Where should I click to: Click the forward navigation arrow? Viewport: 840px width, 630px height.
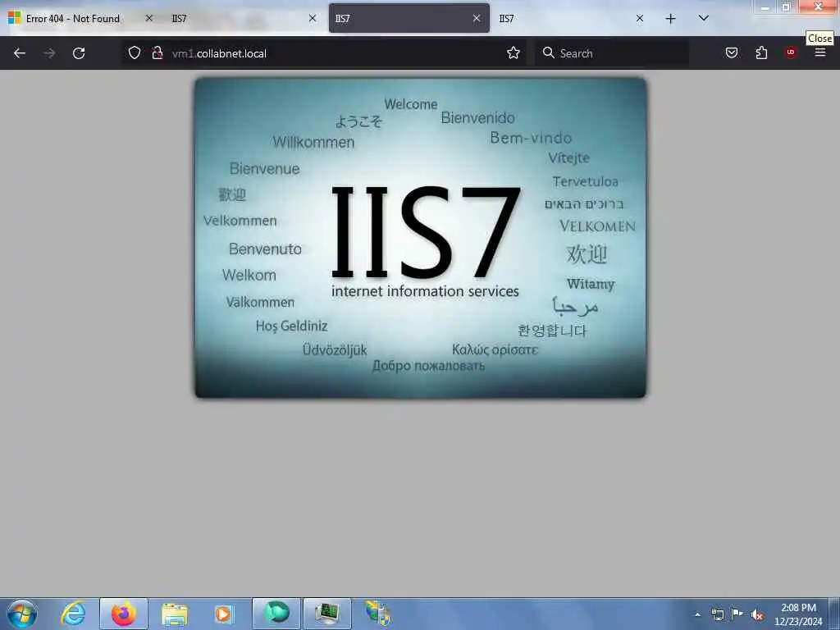point(49,53)
